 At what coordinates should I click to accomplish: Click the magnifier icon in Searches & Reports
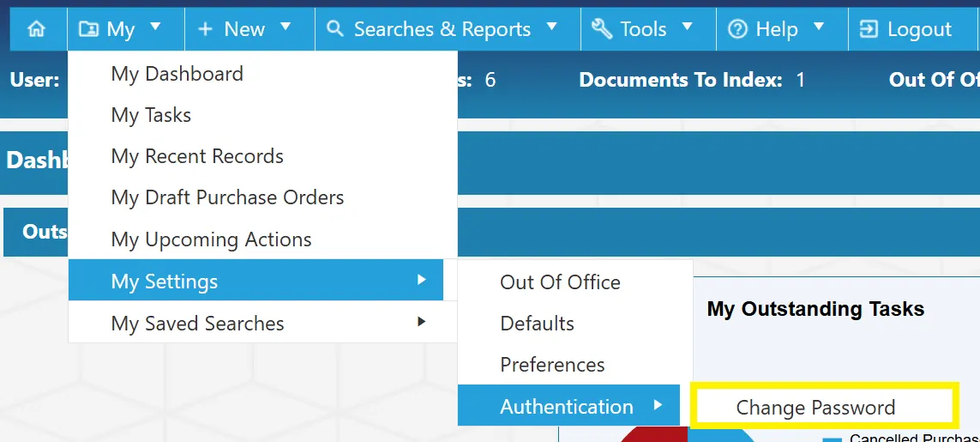point(335,28)
